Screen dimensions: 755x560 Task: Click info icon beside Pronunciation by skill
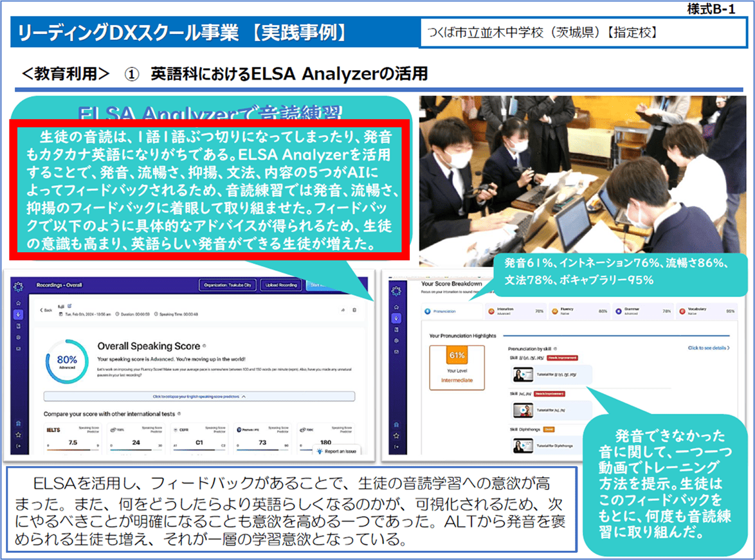coord(555,348)
